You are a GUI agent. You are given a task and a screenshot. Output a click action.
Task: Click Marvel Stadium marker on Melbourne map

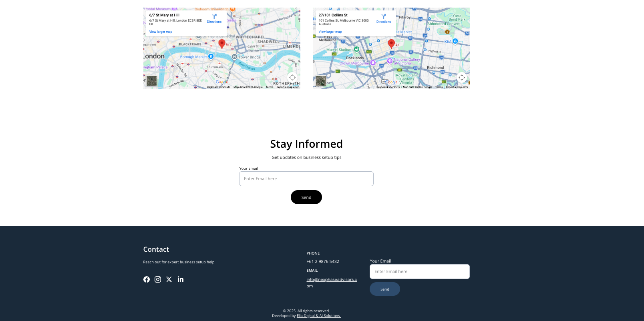356,49
